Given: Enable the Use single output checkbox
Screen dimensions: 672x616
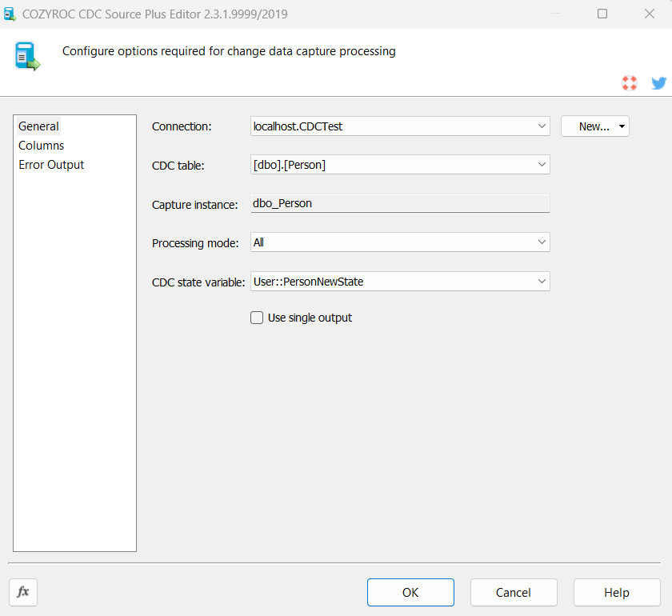Looking at the screenshot, I should pyautogui.click(x=257, y=318).
